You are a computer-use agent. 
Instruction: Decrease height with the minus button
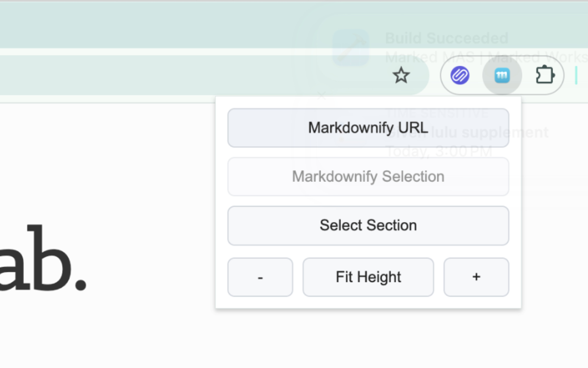260,277
